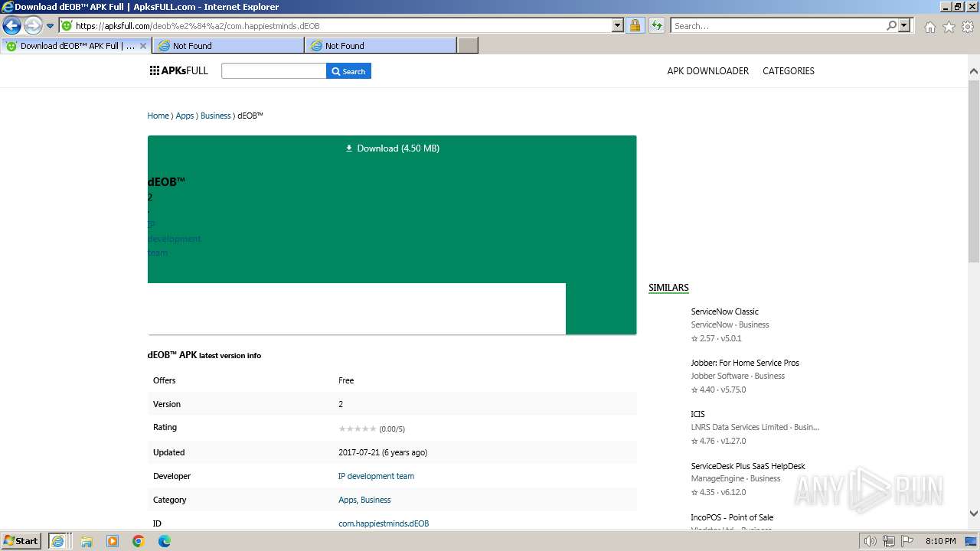The width and height of the screenshot is (980, 551).
Task: Click the page scrollbar down arrow
Action: [x=974, y=514]
